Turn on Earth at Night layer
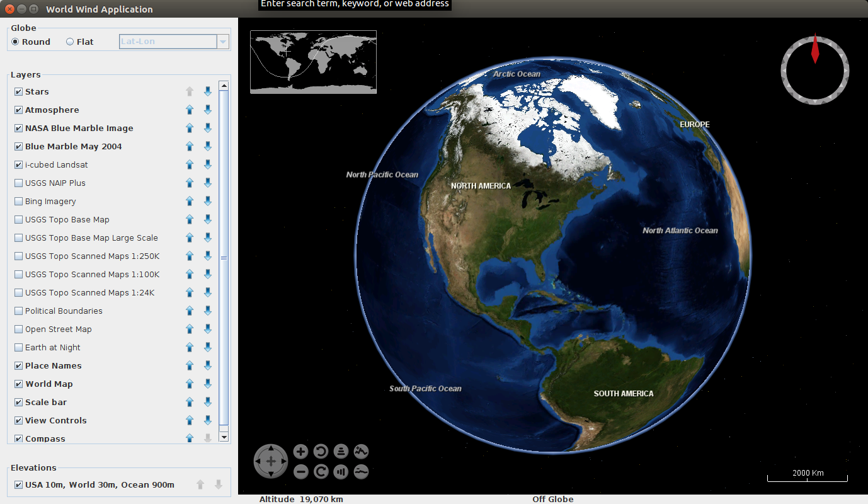This screenshot has height=504, width=868. pos(18,348)
